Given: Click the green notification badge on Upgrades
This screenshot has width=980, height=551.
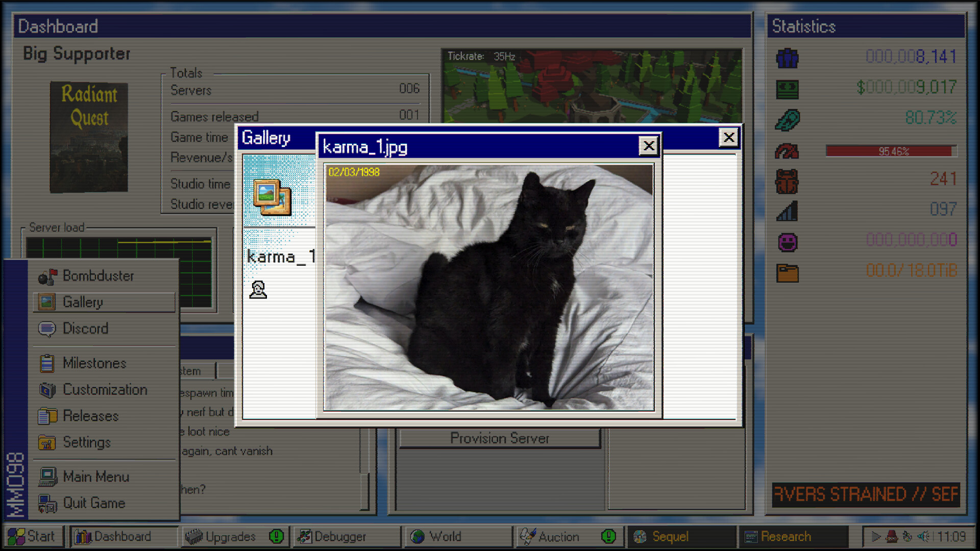Looking at the screenshot, I should click(276, 537).
